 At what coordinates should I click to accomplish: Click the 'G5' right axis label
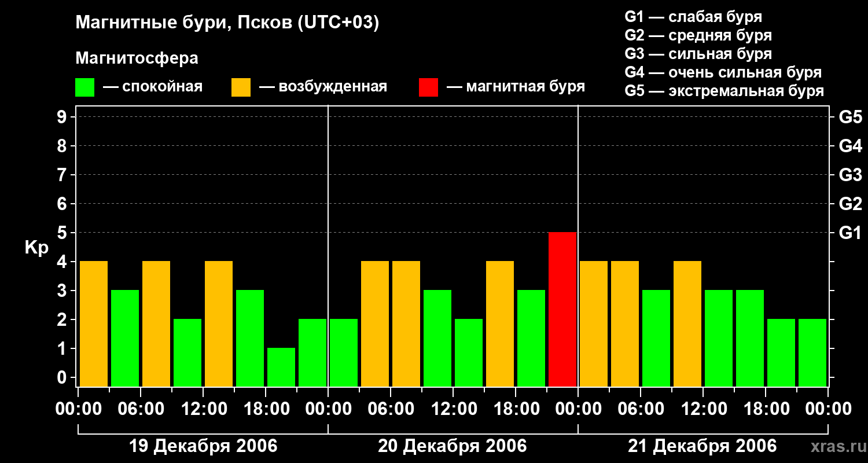tap(851, 117)
